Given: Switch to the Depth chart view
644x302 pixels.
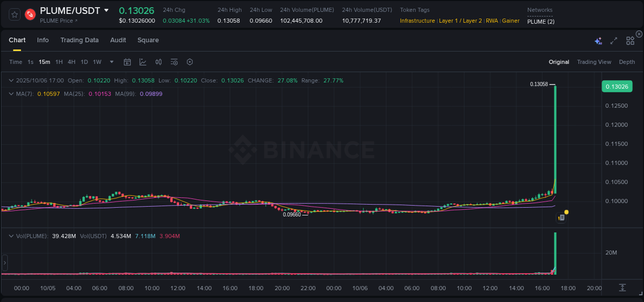Looking at the screenshot, I should [x=626, y=62].
